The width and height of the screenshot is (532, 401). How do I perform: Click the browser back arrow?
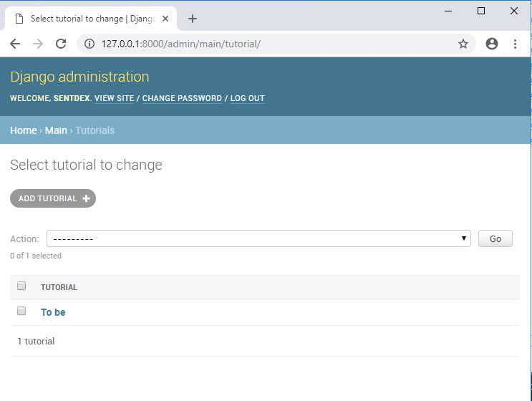[15, 44]
